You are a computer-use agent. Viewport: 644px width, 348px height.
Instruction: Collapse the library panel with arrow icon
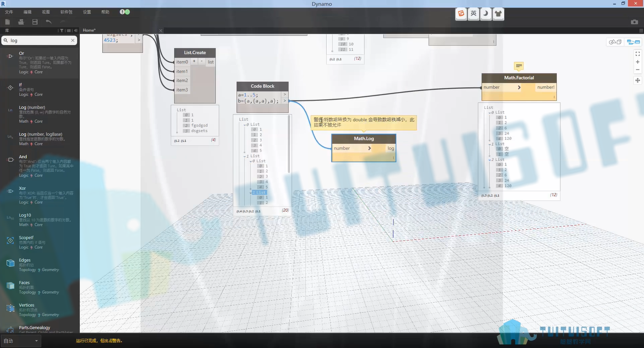(75, 30)
